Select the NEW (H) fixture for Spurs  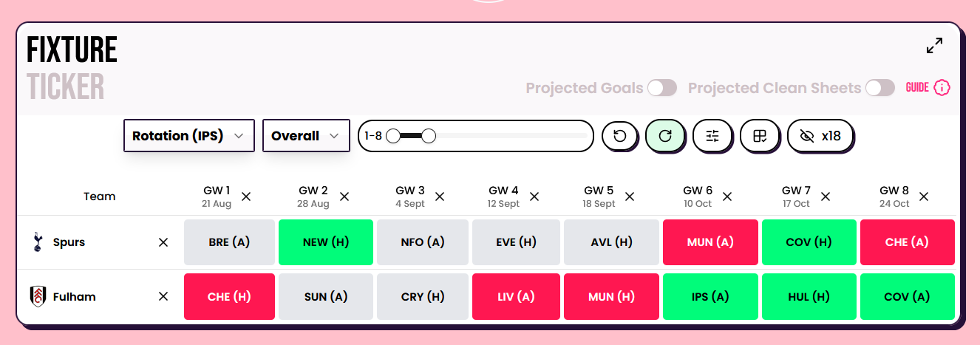[326, 242]
